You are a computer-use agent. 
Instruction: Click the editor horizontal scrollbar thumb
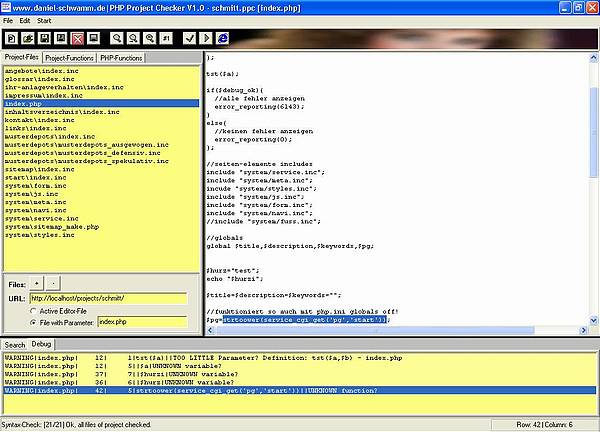click(x=375, y=330)
